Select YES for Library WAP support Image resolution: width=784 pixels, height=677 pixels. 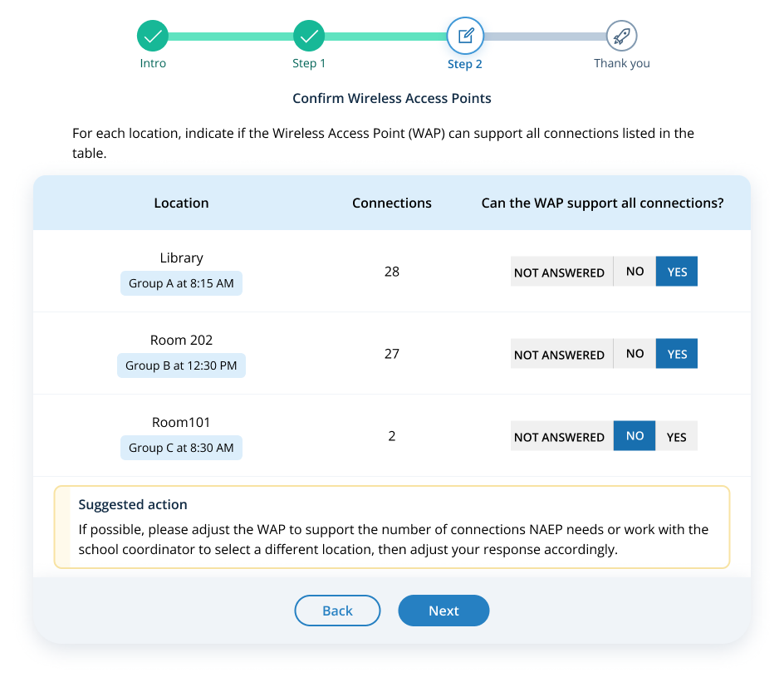(x=676, y=272)
